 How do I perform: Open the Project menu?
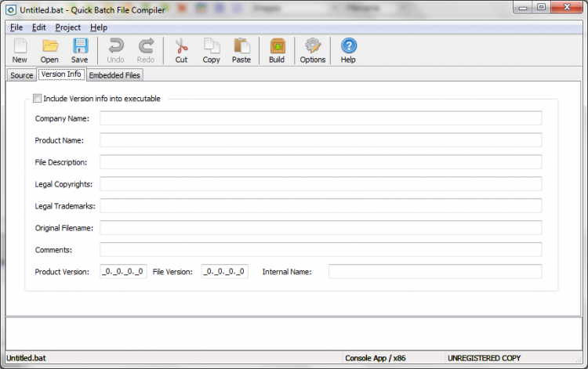[x=68, y=27]
